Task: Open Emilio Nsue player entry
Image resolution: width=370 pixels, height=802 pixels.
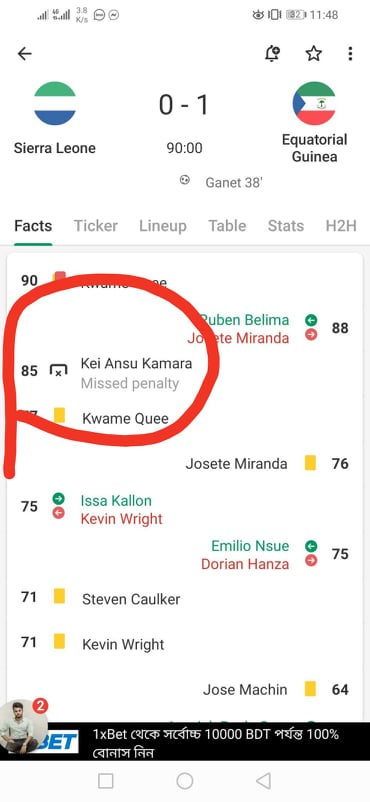Action: (250, 546)
